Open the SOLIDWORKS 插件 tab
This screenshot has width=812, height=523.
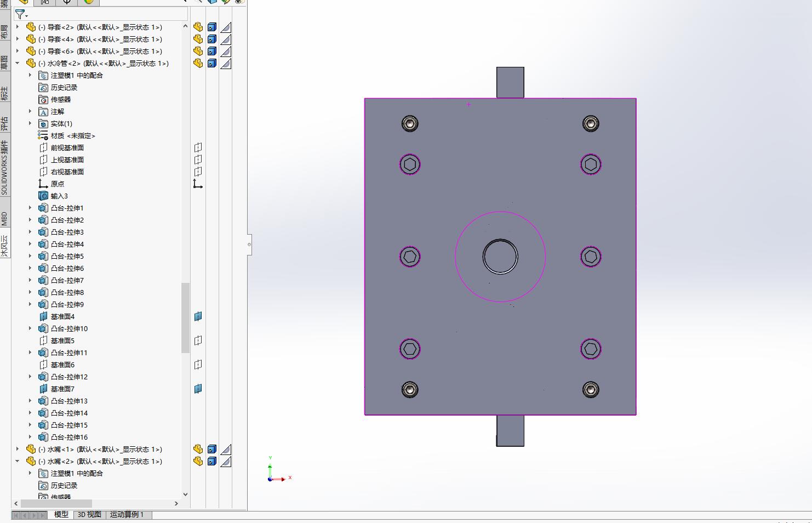click(x=4, y=168)
